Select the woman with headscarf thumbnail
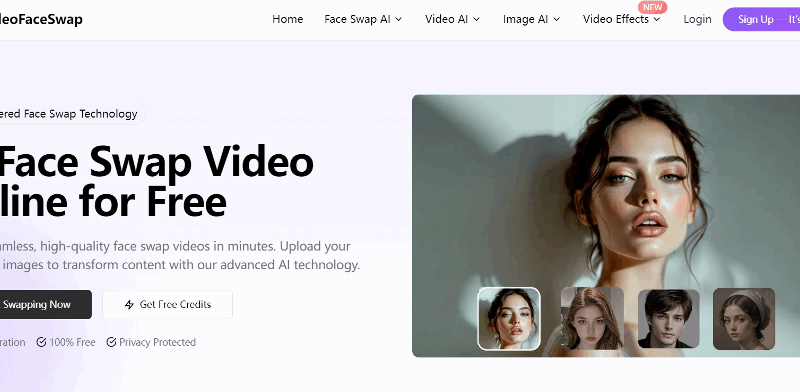The height and width of the screenshot is (392, 800). [744, 319]
